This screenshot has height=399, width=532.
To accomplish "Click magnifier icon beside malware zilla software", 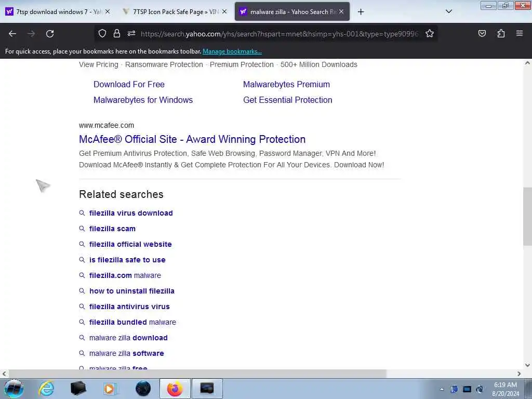I will [x=82, y=353].
